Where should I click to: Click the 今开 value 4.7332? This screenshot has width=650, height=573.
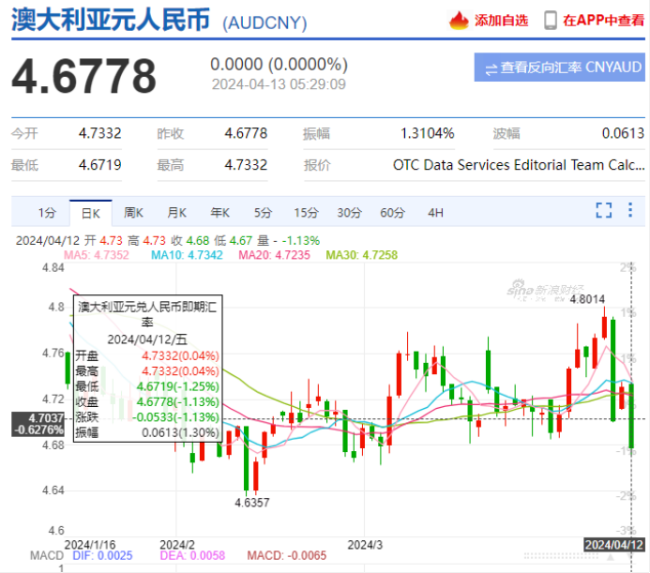100,134
